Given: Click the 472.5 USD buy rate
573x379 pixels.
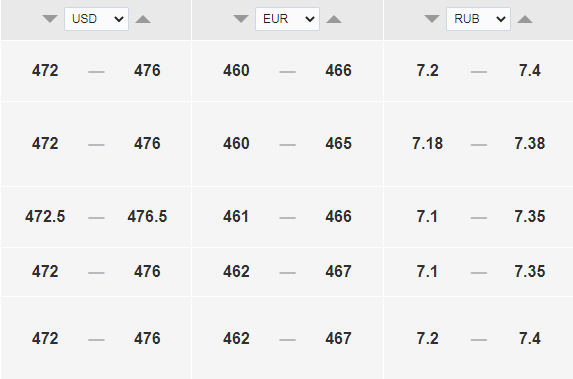Looking at the screenshot, I should pyautogui.click(x=45, y=216).
